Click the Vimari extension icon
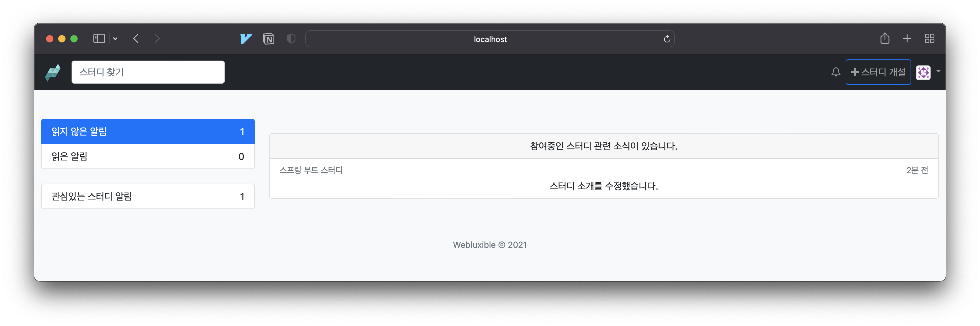 click(x=246, y=39)
